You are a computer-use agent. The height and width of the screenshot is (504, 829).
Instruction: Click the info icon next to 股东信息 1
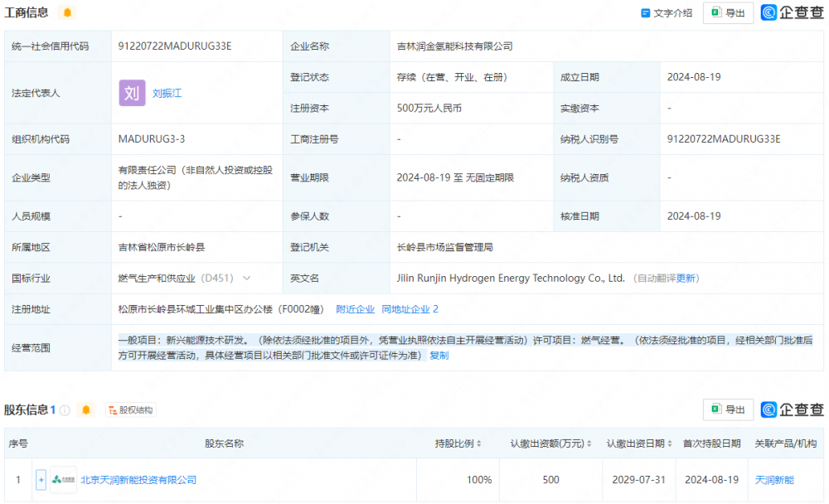click(x=65, y=409)
